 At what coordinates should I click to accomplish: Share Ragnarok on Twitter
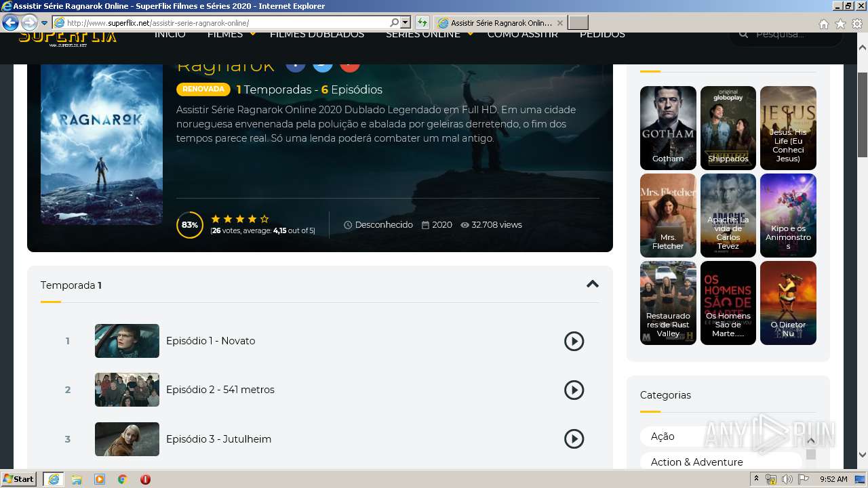click(x=323, y=66)
